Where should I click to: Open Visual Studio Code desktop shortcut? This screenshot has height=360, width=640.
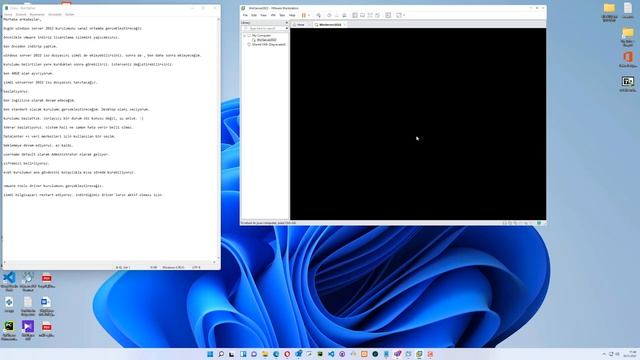[9, 281]
